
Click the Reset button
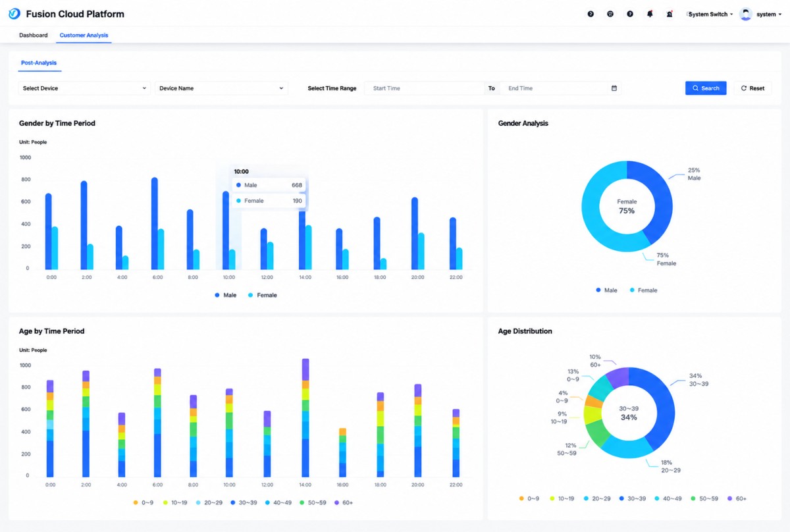[752, 88]
